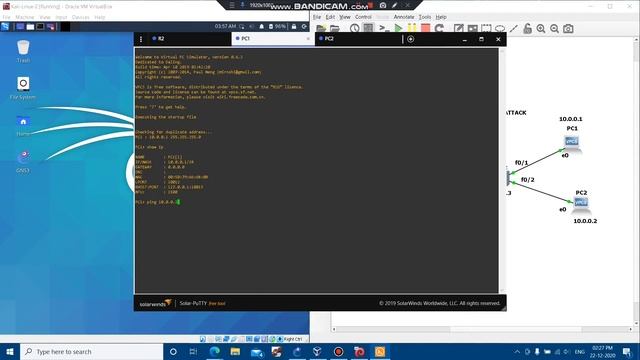
Task: Stop all nodes with red stop button
Action: coord(425,29)
